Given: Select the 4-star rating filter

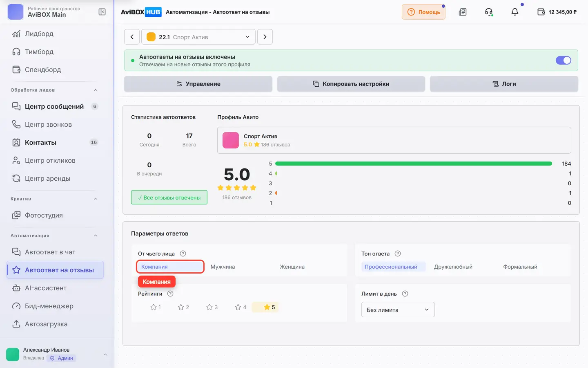Looking at the screenshot, I should [x=241, y=307].
